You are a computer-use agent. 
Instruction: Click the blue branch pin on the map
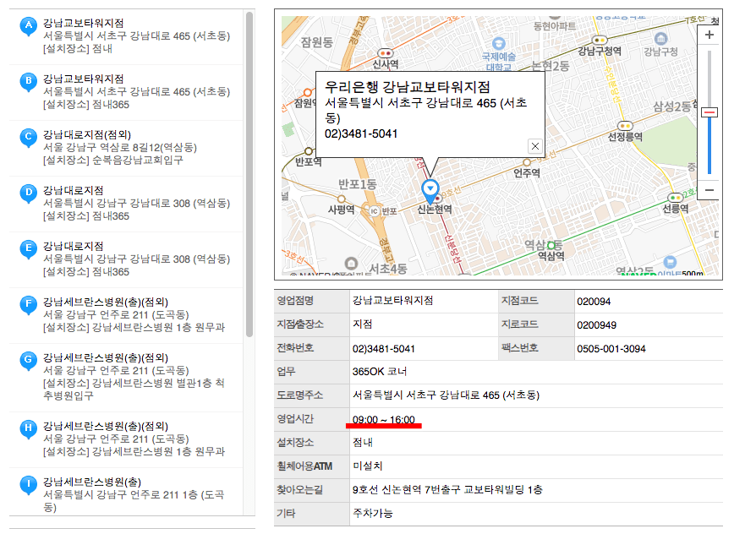[430, 190]
